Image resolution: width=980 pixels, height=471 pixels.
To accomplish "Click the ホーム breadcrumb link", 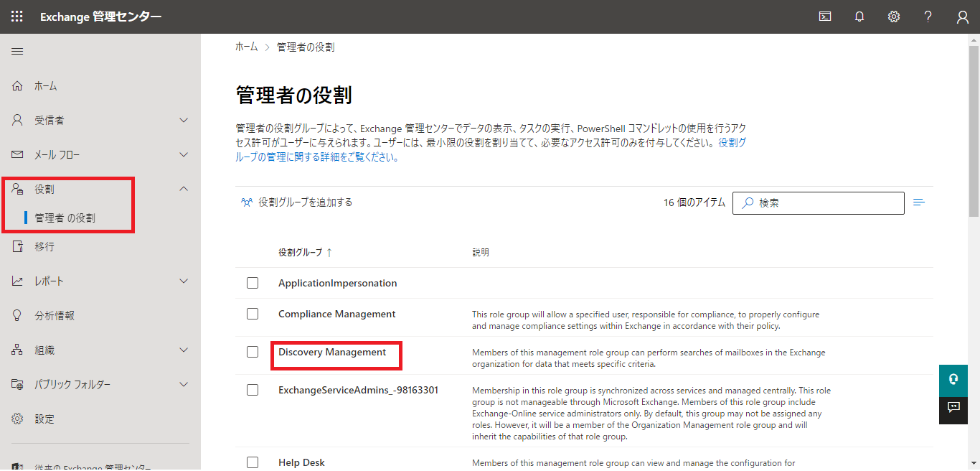I will click(246, 47).
